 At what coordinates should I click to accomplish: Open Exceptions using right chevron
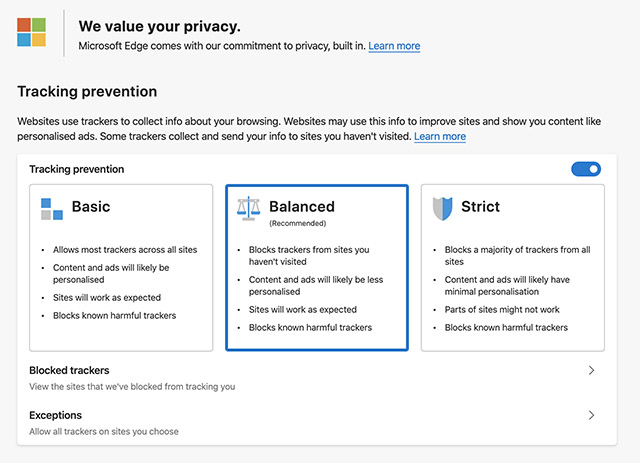coord(591,415)
